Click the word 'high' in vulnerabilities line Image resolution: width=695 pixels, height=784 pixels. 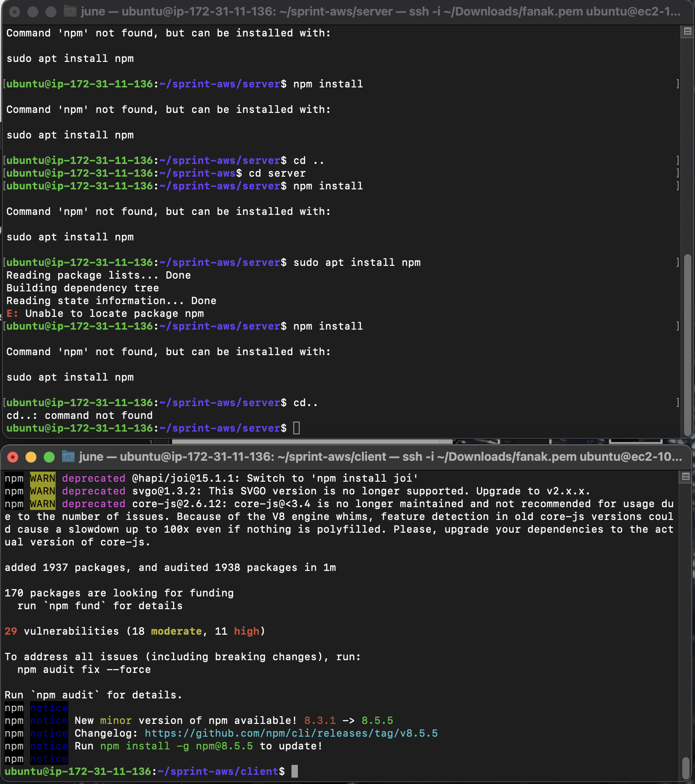pyautogui.click(x=247, y=631)
